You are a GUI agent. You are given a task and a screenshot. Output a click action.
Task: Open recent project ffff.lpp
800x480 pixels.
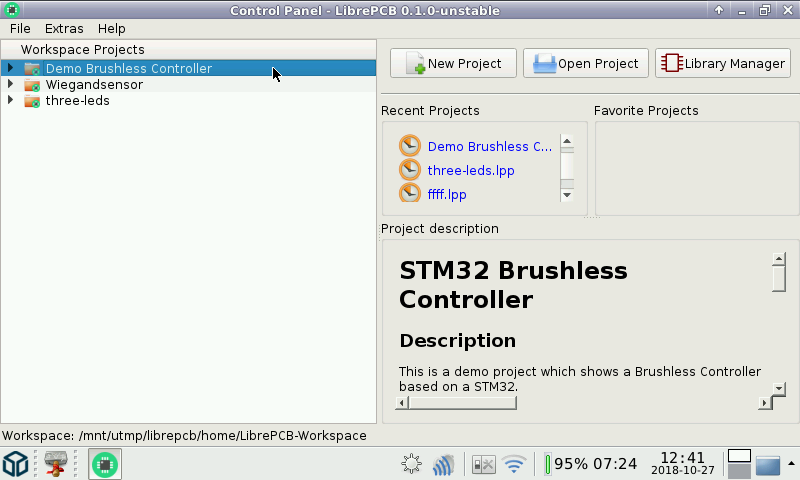446,194
